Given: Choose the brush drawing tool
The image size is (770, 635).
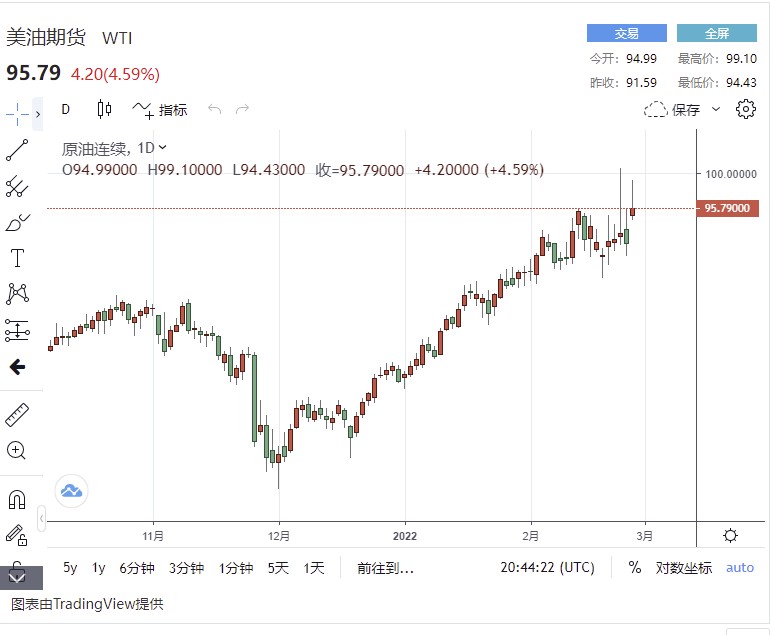Looking at the screenshot, I should (17, 222).
